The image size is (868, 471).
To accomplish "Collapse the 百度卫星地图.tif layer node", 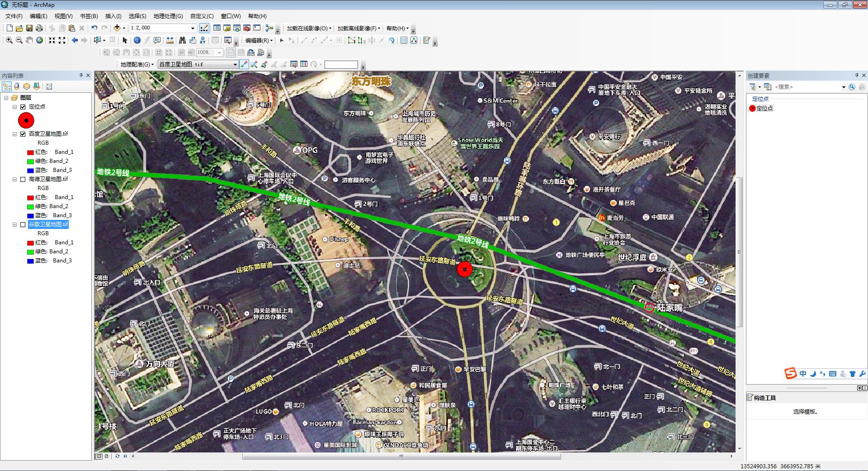I will tap(15, 134).
